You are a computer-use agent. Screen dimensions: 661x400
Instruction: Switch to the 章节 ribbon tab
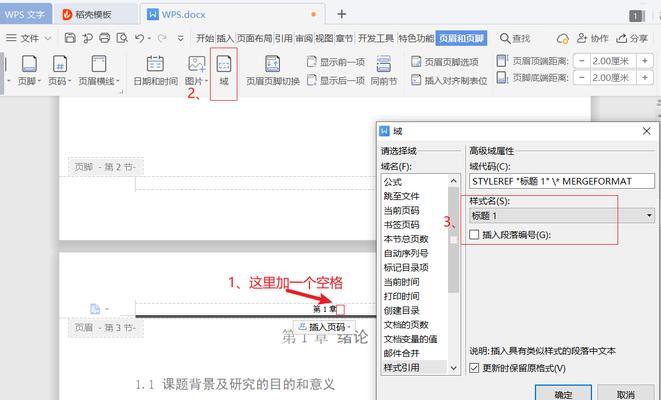344,38
